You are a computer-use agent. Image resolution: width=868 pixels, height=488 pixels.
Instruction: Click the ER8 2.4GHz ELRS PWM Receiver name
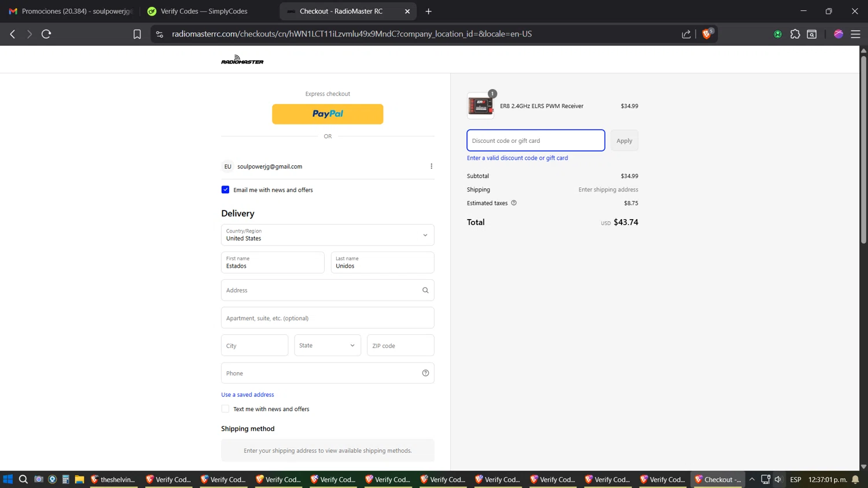point(542,106)
